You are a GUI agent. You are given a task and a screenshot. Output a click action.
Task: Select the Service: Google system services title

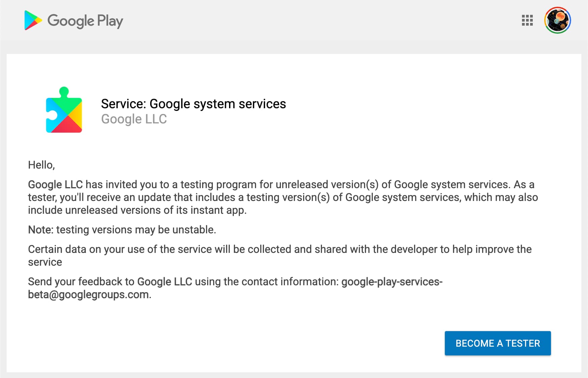pyautogui.click(x=193, y=104)
